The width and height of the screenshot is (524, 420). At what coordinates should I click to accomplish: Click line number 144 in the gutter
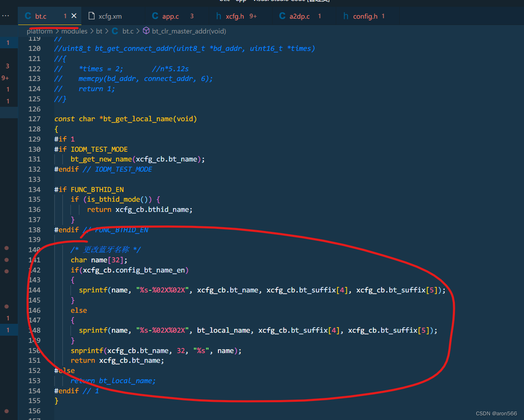click(x=34, y=290)
